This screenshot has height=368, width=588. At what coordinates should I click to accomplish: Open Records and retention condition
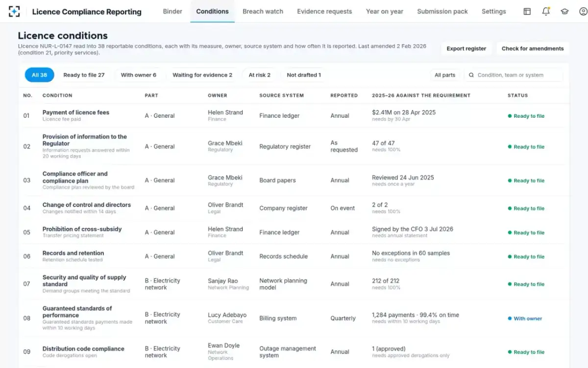pos(73,253)
